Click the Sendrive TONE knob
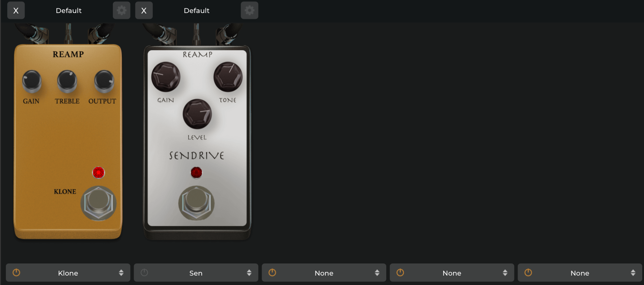The width and height of the screenshot is (644, 285). [x=228, y=77]
